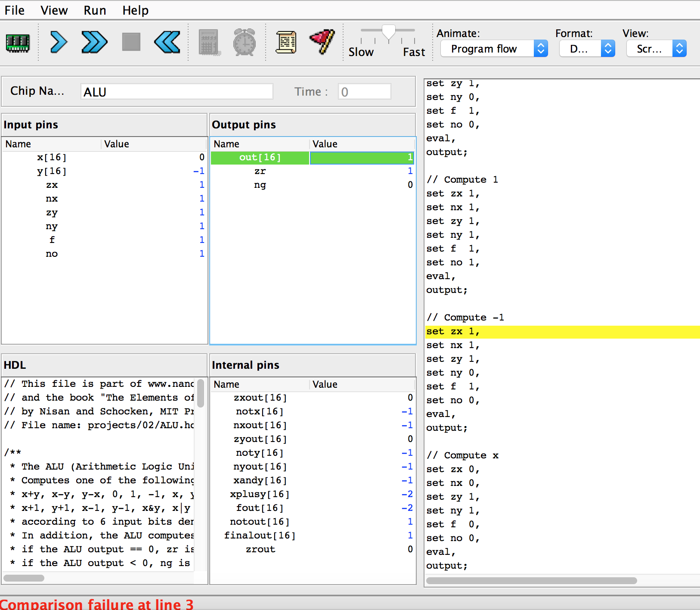Open the Load Script scroll icon

point(286,43)
